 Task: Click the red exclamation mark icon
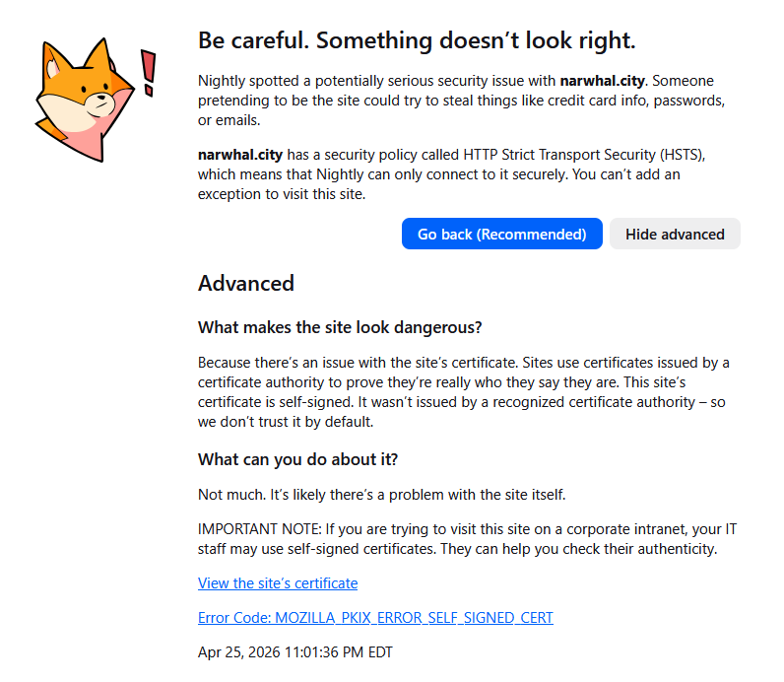click(x=148, y=73)
